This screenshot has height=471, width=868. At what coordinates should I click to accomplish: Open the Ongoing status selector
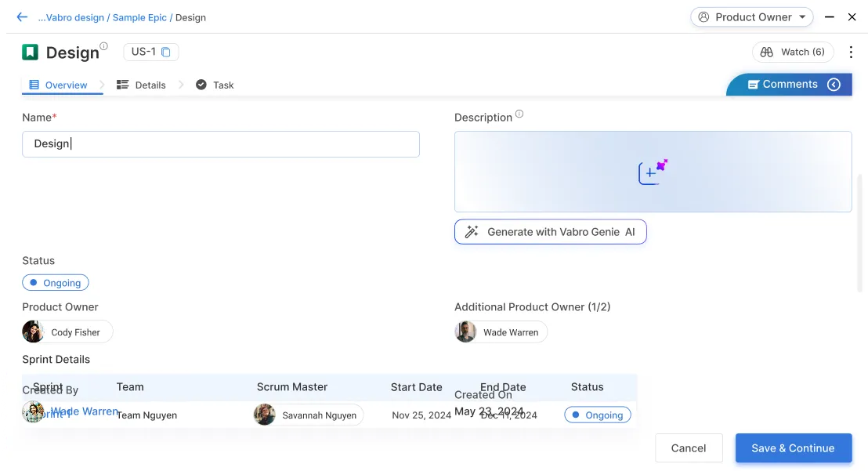[x=56, y=283]
